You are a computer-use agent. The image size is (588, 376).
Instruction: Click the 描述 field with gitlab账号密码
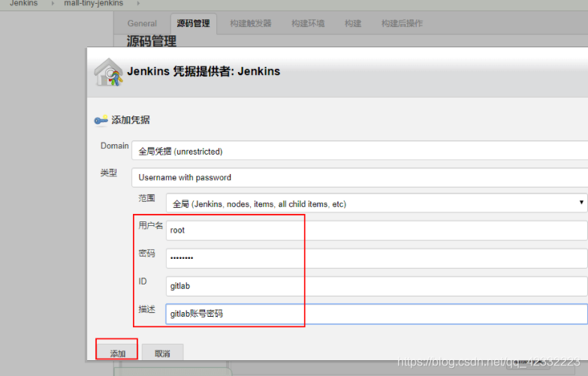[x=376, y=314]
